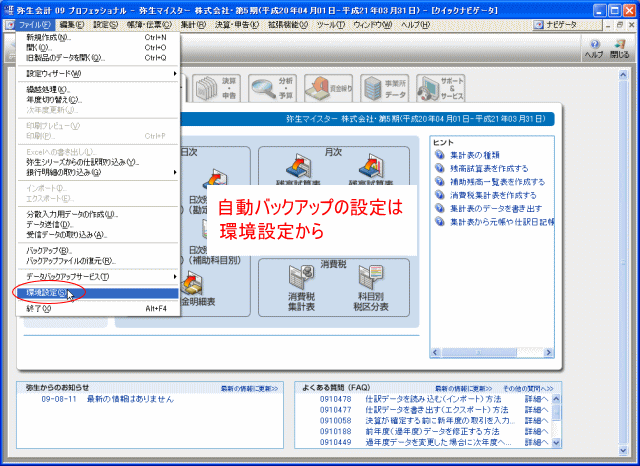This screenshot has height=466, width=640.
Task: Open the ヘルプ(H) menu in menu bar
Action: click(415, 25)
